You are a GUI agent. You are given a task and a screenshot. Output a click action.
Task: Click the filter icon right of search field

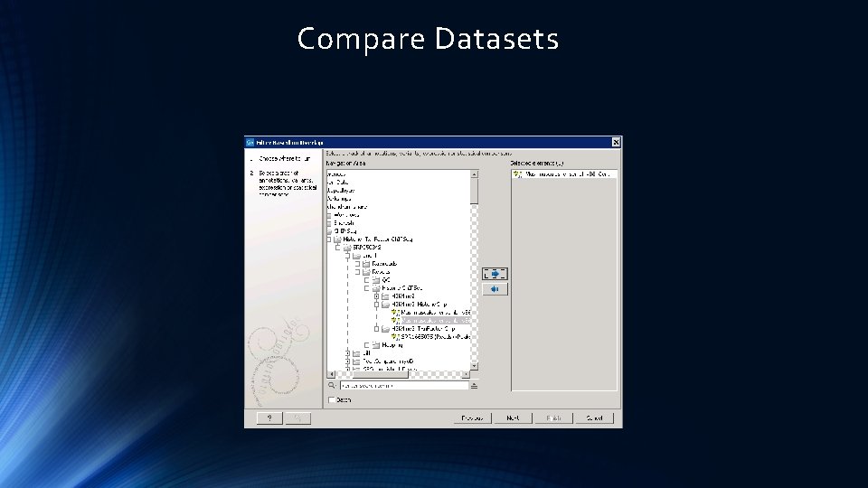474,386
